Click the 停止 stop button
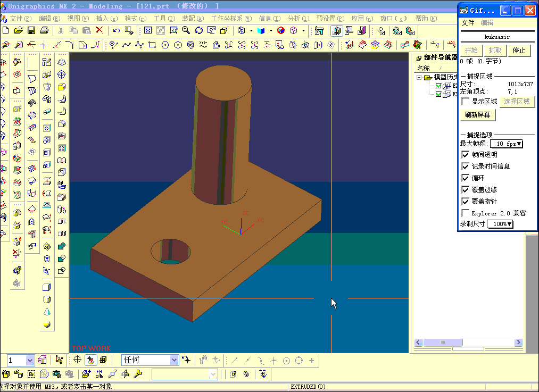Image resolution: width=539 pixels, height=392 pixels. [519, 51]
